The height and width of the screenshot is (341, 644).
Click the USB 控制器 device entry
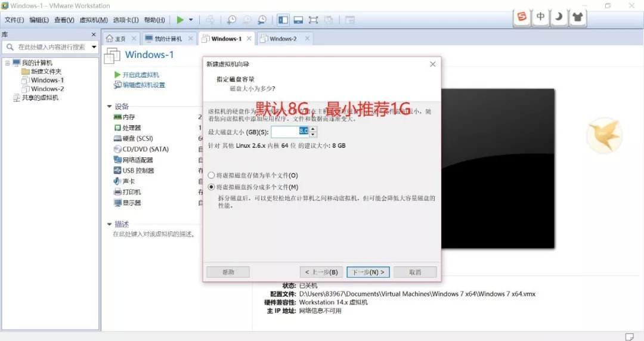pos(138,170)
